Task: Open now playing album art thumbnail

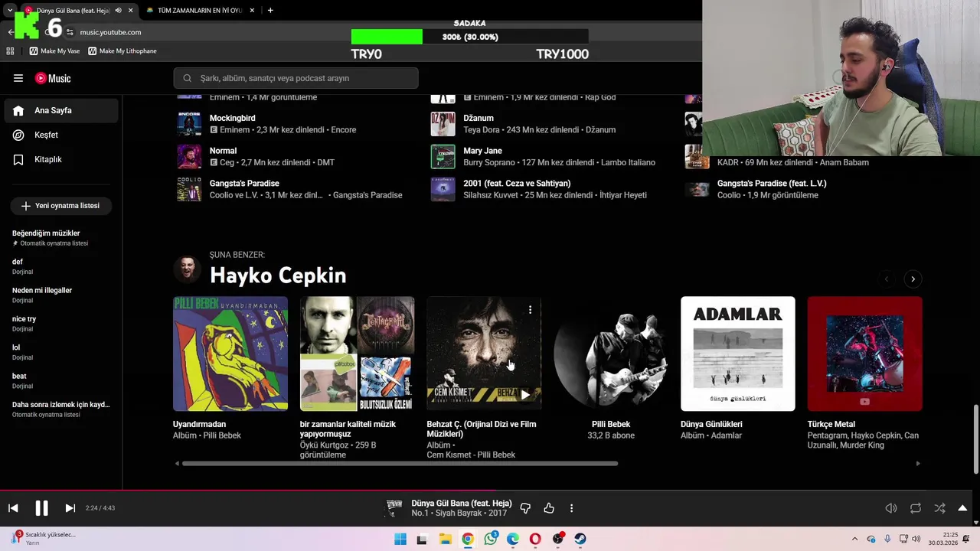Action: pyautogui.click(x=394, y=508)
